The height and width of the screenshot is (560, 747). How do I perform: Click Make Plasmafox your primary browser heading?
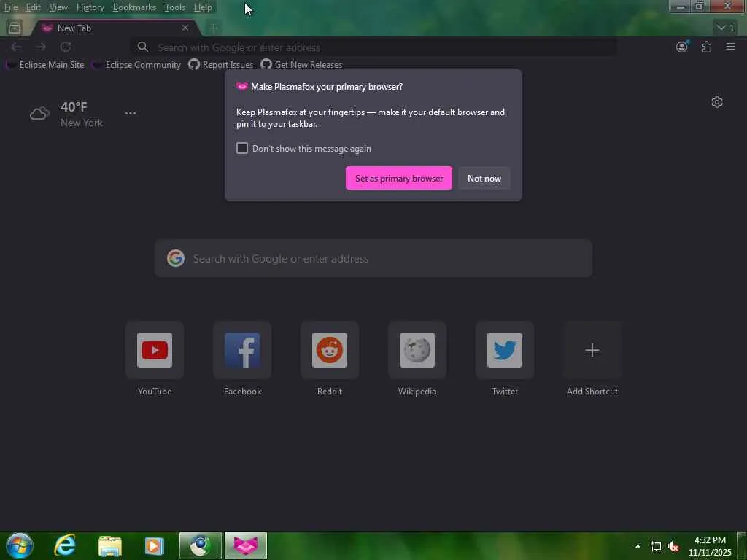pos(326,87)
